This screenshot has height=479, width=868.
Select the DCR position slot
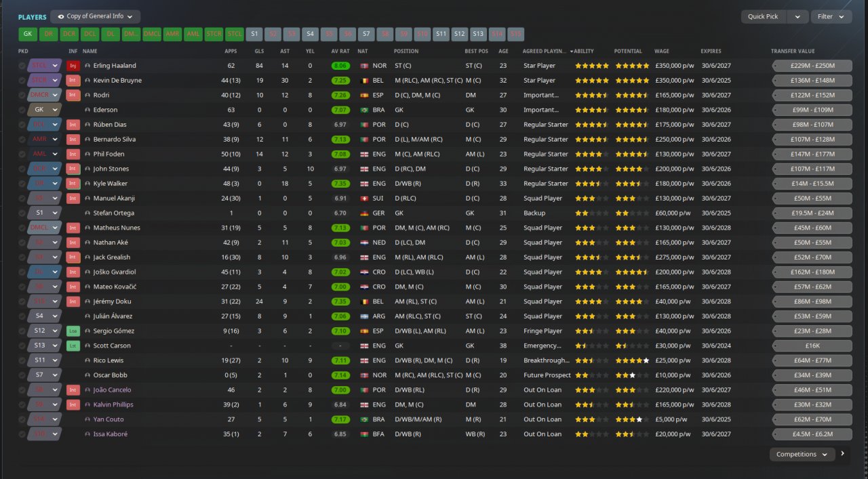[x=69, y=34]
